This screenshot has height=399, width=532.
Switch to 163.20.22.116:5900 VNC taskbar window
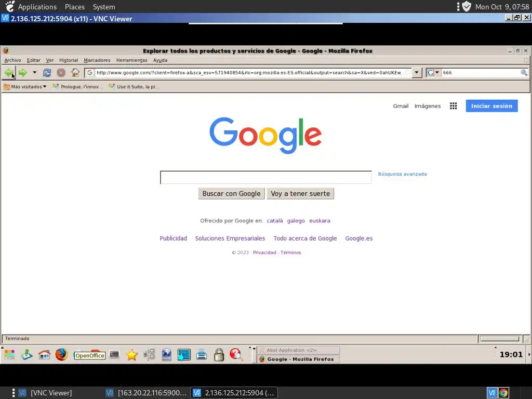tap(147, 393)
